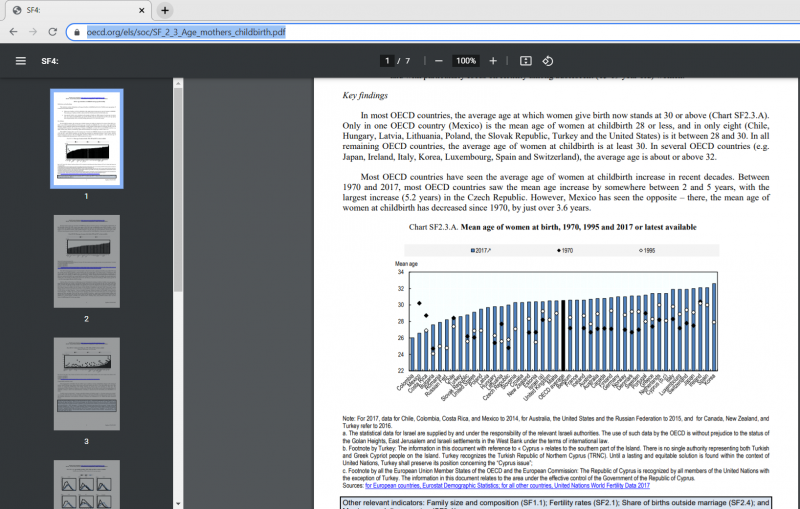Click the 2017 legend entry in chart

481,250
